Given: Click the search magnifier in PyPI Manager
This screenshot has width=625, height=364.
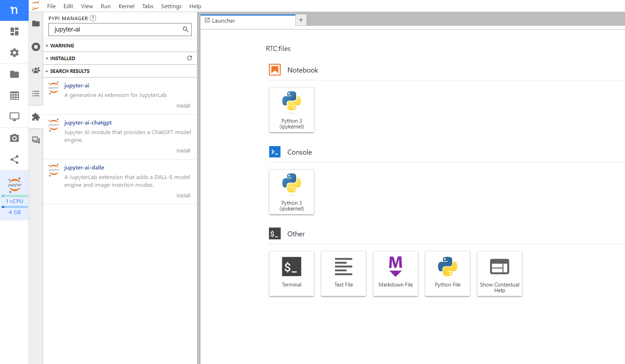Looking at the screenshot, I should tap(185, 29).
